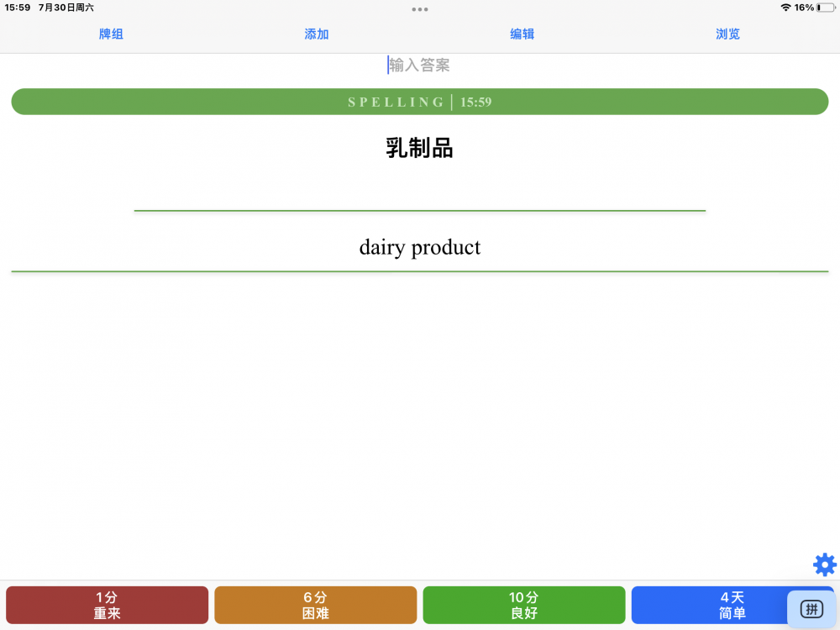840x630 pixels.
Task: Open the blue gear settings icon
Action: 825,564
